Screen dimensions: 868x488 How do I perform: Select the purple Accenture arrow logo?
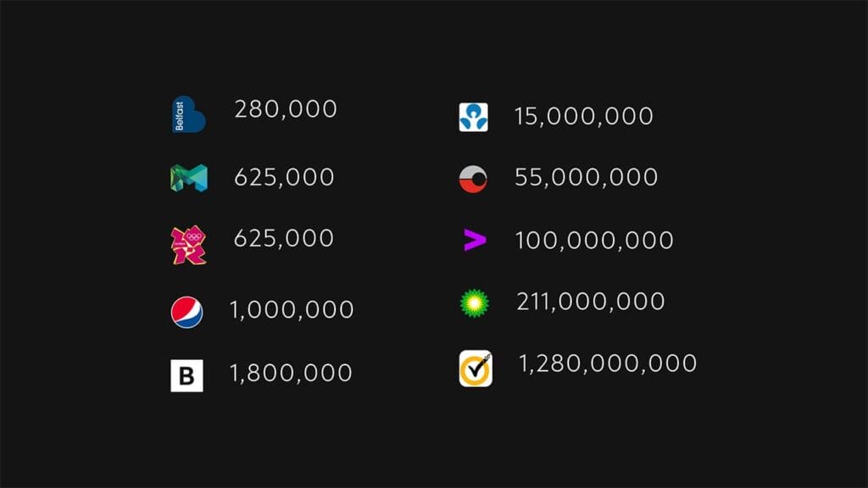tap(475, 240)
